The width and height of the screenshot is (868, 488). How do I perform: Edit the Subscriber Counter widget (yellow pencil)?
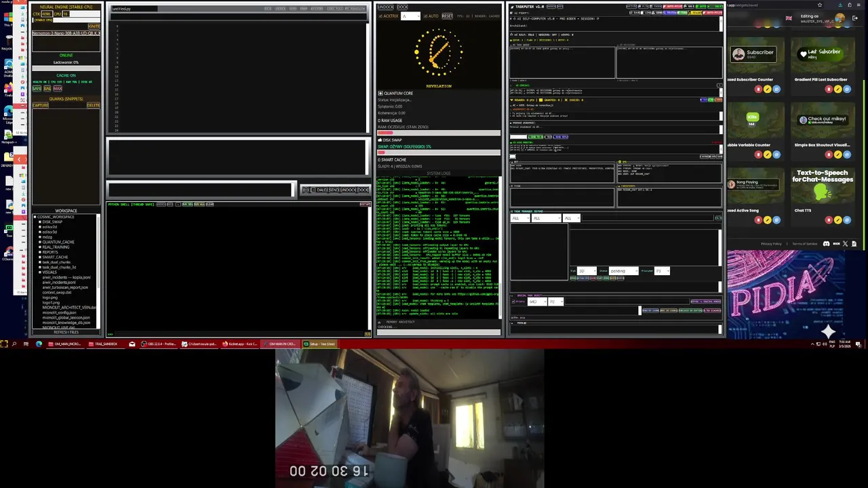pyautogui.click(x=768, y=89)
